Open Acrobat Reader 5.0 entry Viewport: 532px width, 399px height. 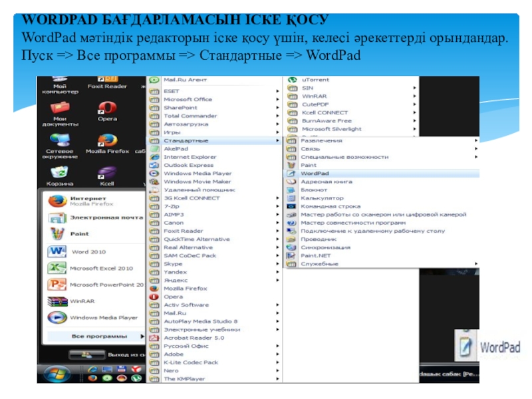click(x=214, y=338)
